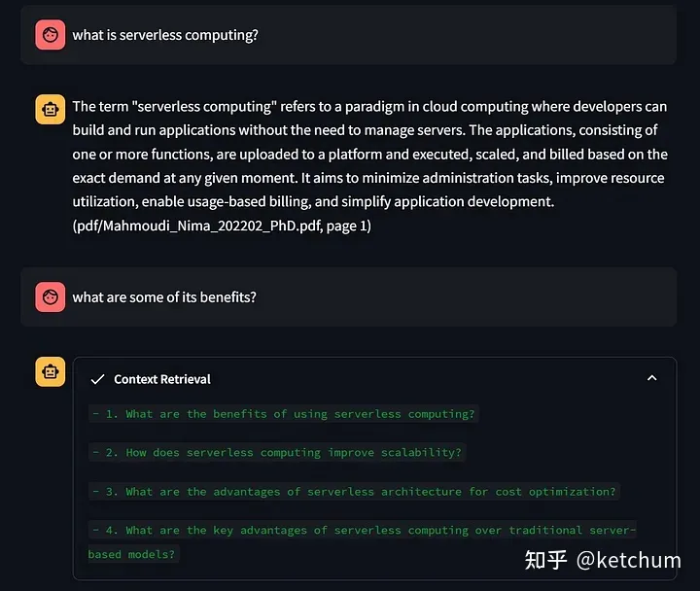Select query 4 about traditional server-based models
The image size is (700, 591).
[x=363, y=531]
